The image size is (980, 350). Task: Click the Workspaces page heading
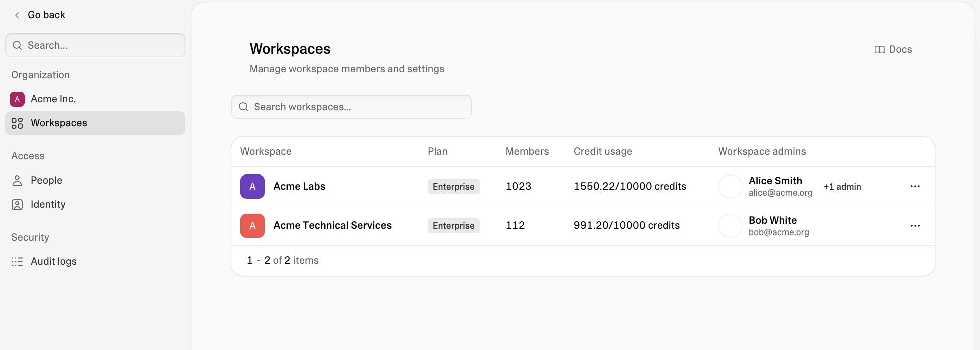click(x=290, y=49)
